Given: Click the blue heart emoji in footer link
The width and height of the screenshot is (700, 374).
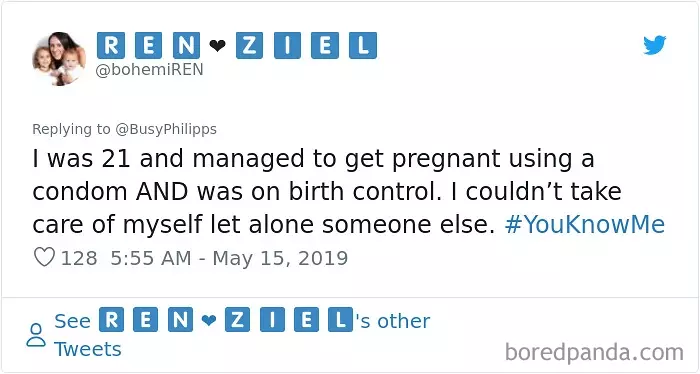Looking at the screenshot, I should point(208,320).
